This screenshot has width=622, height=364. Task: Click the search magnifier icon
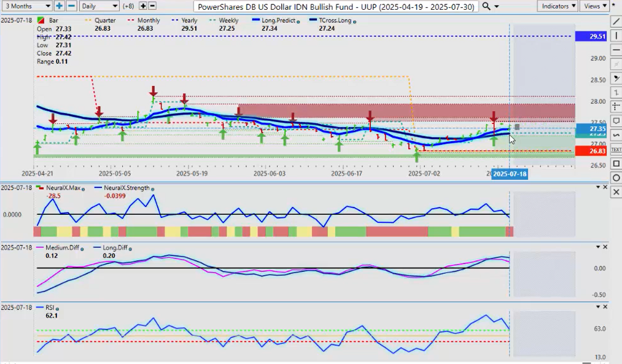pyautogui.click(x=486, y=6)
